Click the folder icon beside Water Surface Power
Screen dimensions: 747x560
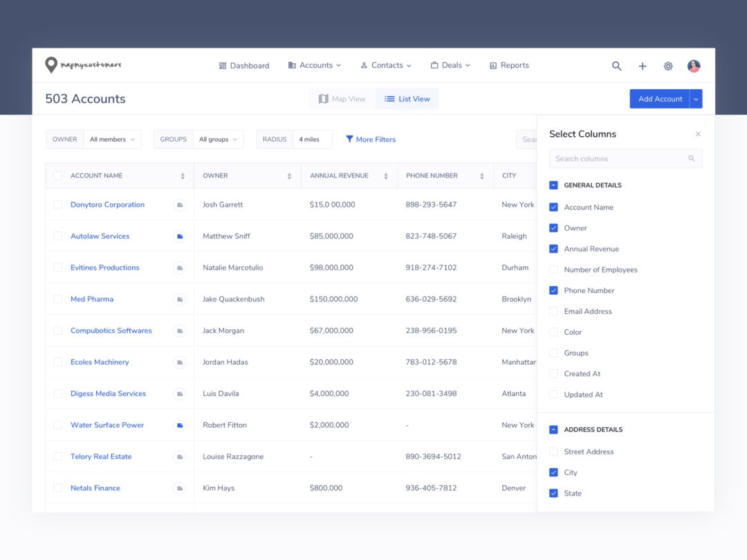[180, 425]
